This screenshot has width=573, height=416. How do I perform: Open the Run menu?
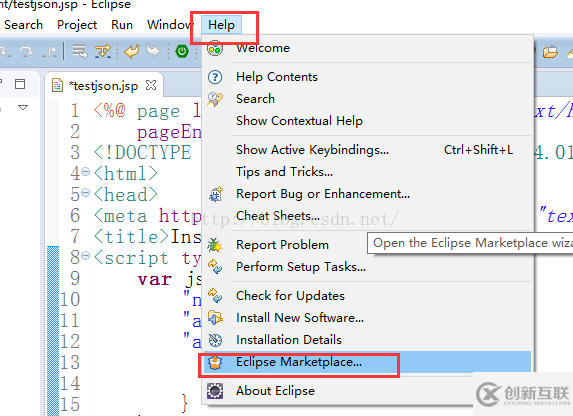(x=122, y=25)
